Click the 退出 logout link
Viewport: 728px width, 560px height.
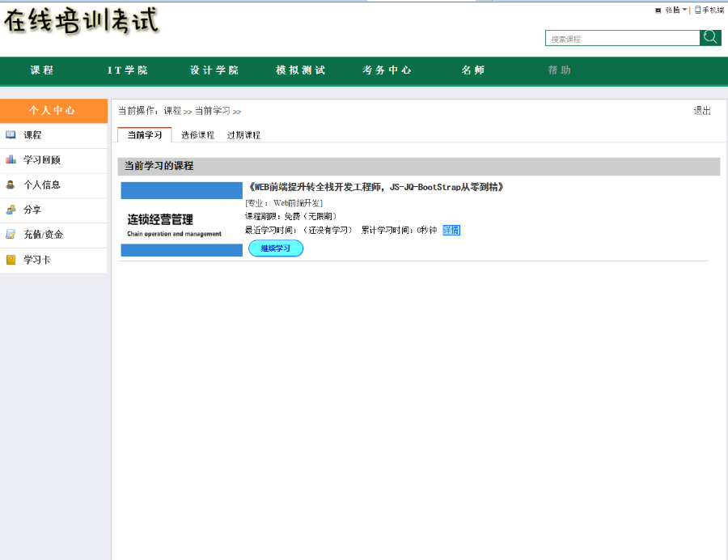pyautogui.click(x=702, y=111)
